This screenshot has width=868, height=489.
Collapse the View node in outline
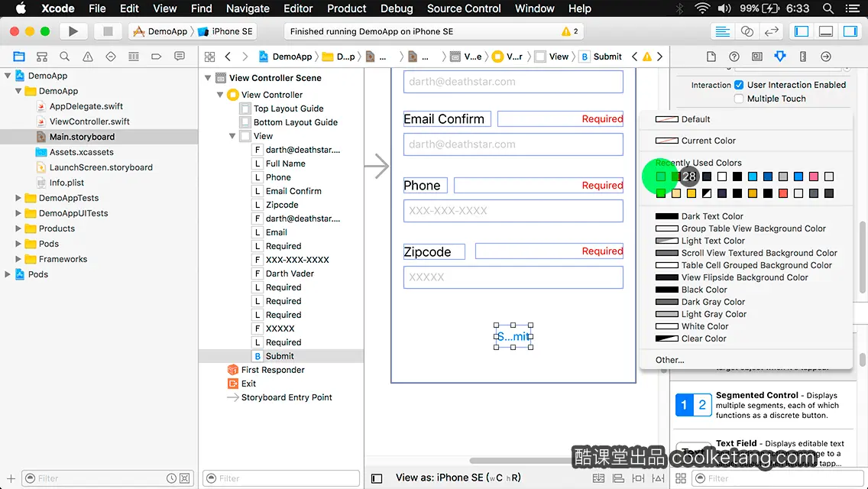pos(232,136)
